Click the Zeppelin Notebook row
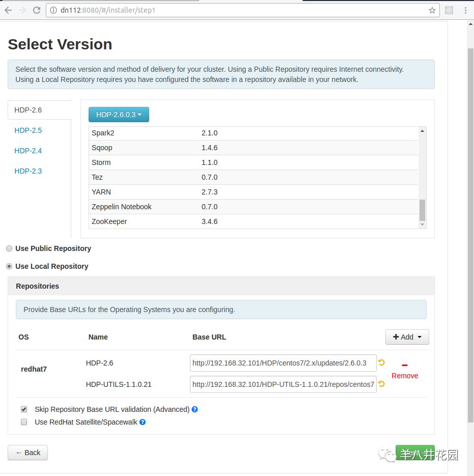The image size is (474, 476). [x=254, y=207]
